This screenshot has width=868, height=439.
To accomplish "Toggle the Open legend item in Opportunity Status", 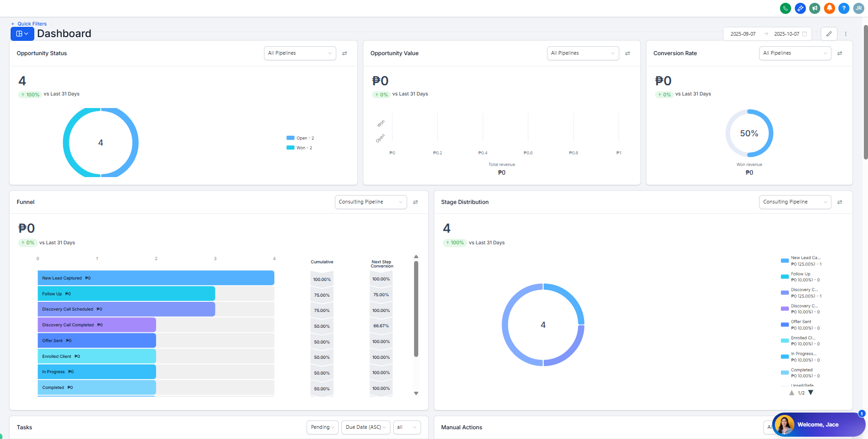I will click(301, 138).
